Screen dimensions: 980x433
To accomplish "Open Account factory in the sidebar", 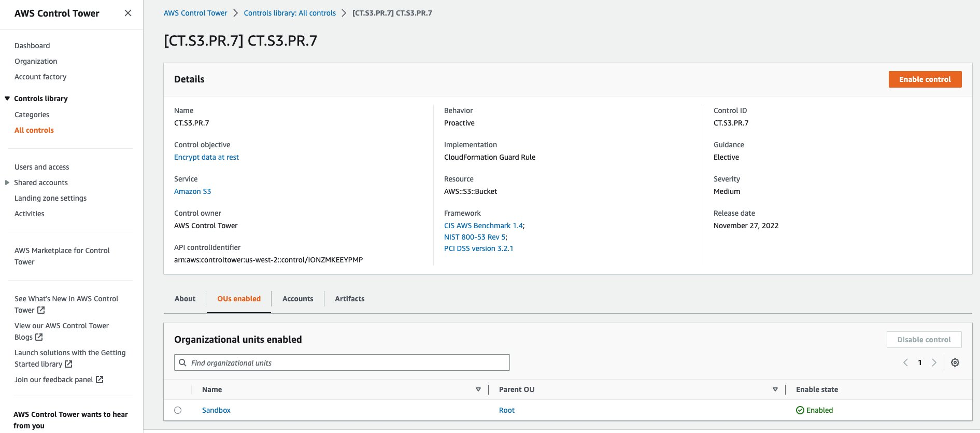I will point(40,77).
